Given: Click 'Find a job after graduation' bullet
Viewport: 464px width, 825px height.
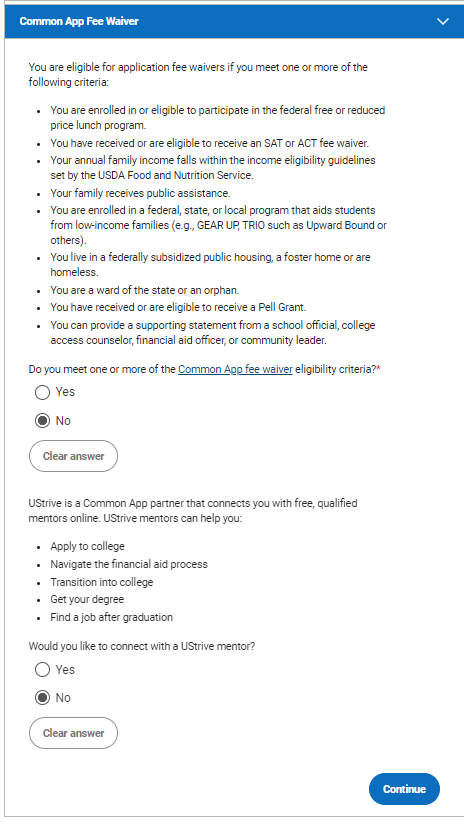Looking at the screenshot, I should (x=112, y=617).
